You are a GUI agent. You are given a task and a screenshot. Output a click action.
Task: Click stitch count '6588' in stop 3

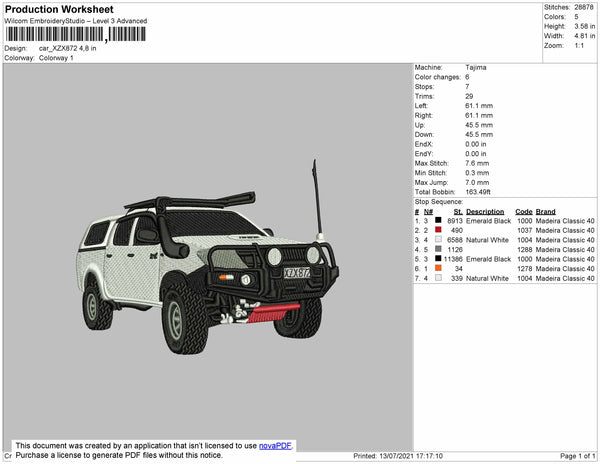click(455, 240)
